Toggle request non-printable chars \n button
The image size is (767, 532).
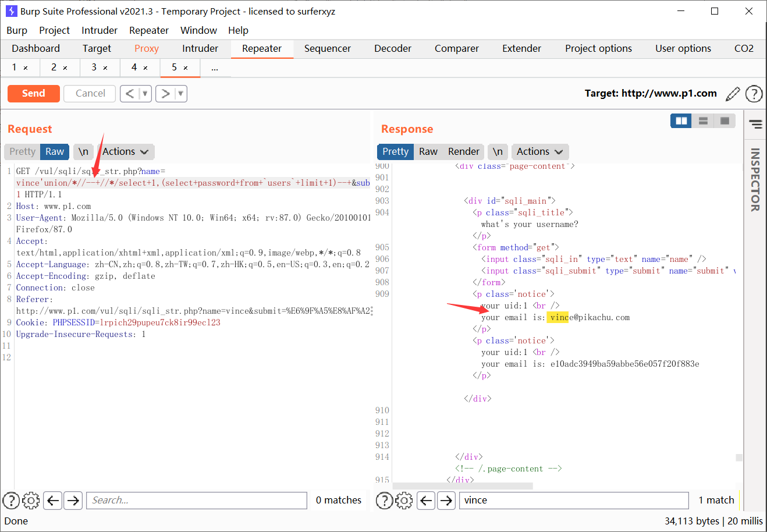coord(83,151)
